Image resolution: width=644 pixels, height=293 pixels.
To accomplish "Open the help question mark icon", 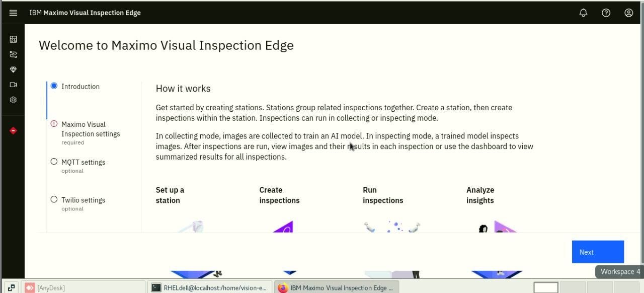I will (606, 13).
